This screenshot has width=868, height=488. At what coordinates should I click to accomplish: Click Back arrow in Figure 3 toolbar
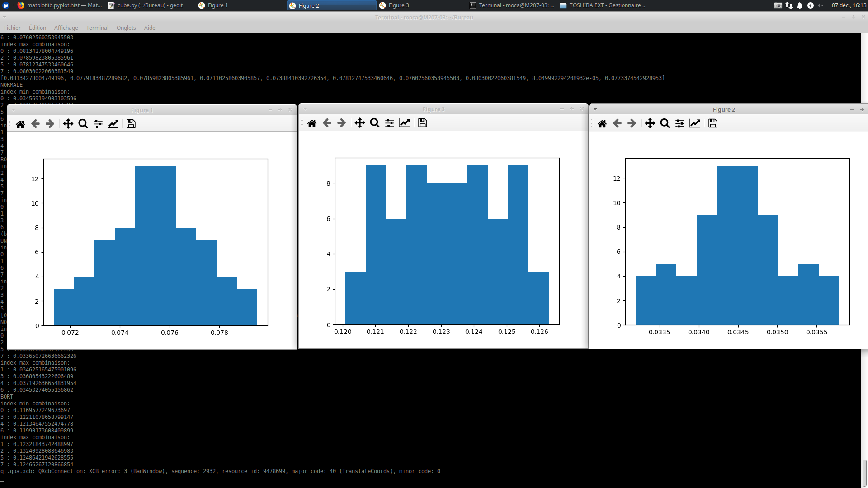(327, 123)
